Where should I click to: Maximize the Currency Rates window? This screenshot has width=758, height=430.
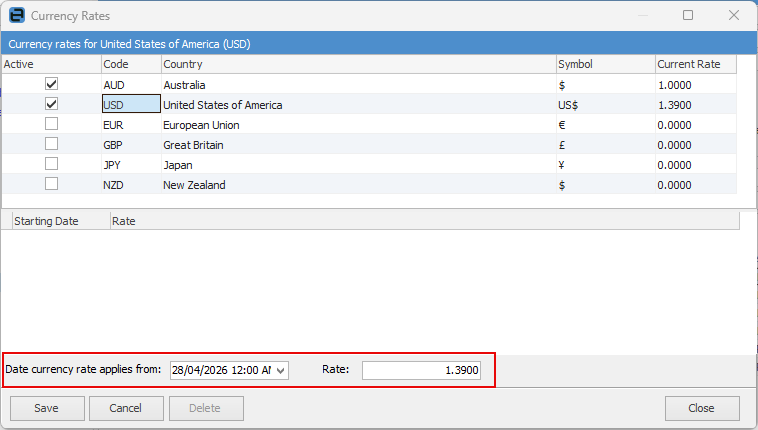coord(688,15)
